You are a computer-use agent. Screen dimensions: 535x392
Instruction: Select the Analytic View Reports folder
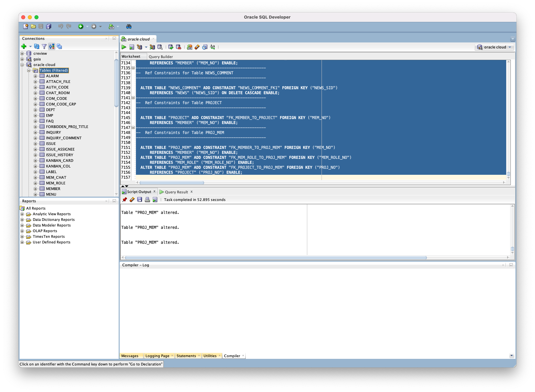tap(52, 214)
